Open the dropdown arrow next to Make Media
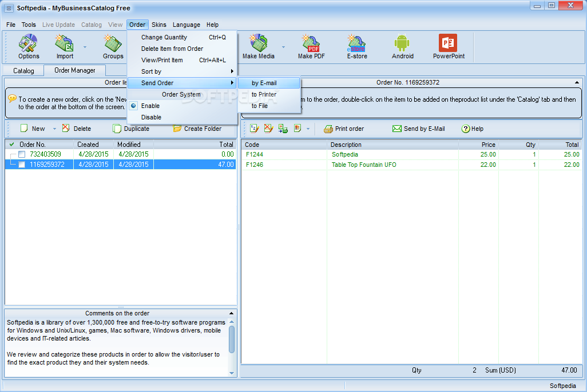 tap(283, 47)
